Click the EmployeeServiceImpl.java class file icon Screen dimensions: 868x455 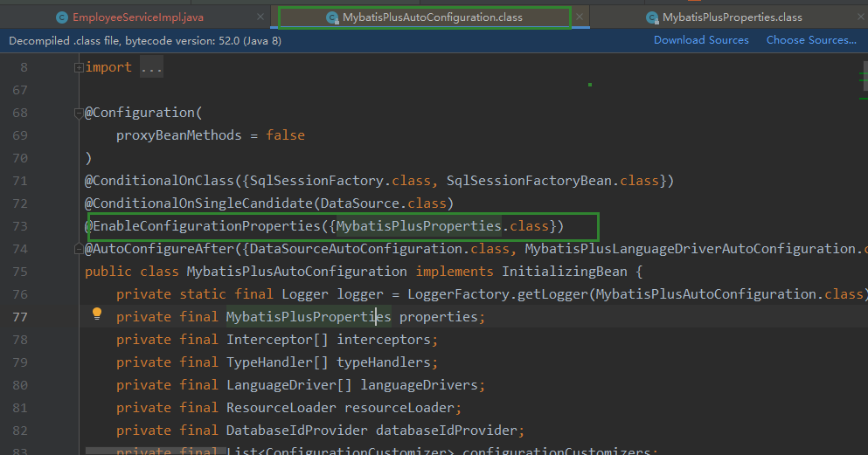coord(62,17)
